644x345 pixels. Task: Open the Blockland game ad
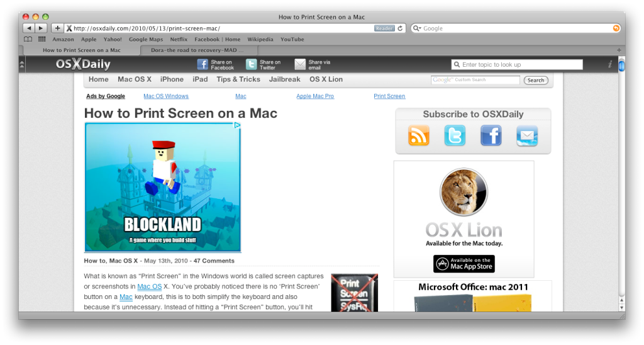163,187
